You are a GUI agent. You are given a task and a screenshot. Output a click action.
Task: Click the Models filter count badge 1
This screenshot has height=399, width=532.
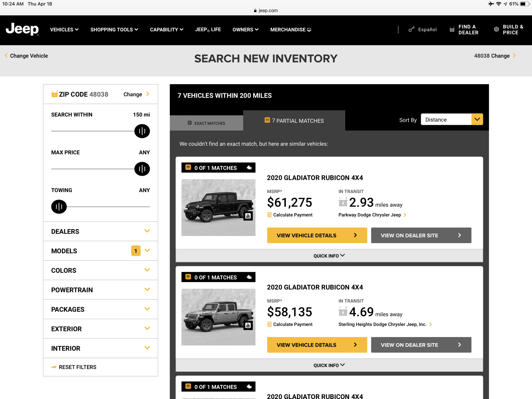(x=136, y=251)
